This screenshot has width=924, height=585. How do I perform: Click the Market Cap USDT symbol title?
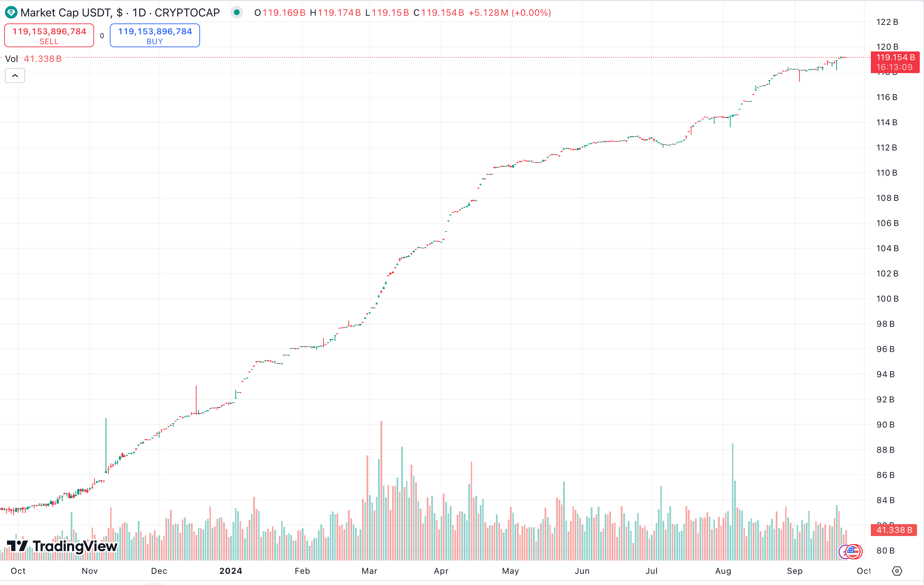120,13
